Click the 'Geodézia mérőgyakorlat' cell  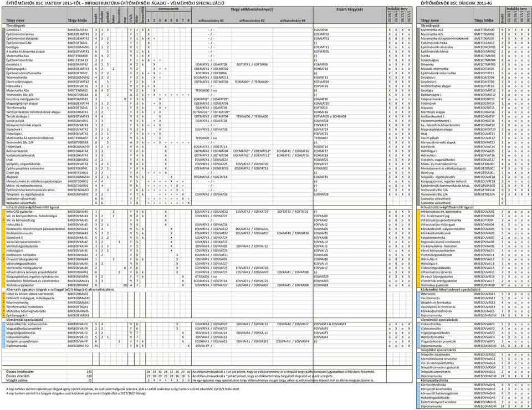click(x=23, y=99)
